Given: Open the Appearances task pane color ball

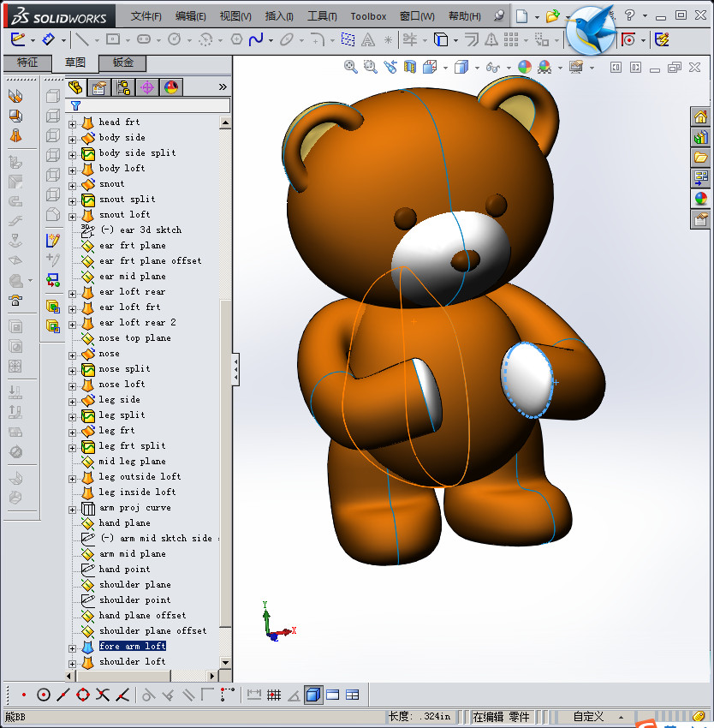Looking at the screenshot, I should click(x=700, y=198).
